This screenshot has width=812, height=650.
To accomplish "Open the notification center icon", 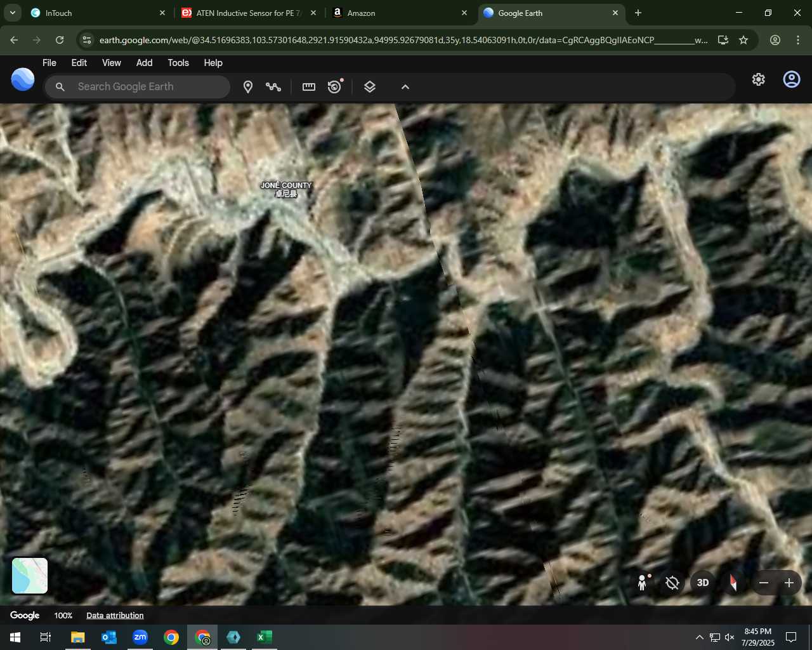I will point(791,637).
